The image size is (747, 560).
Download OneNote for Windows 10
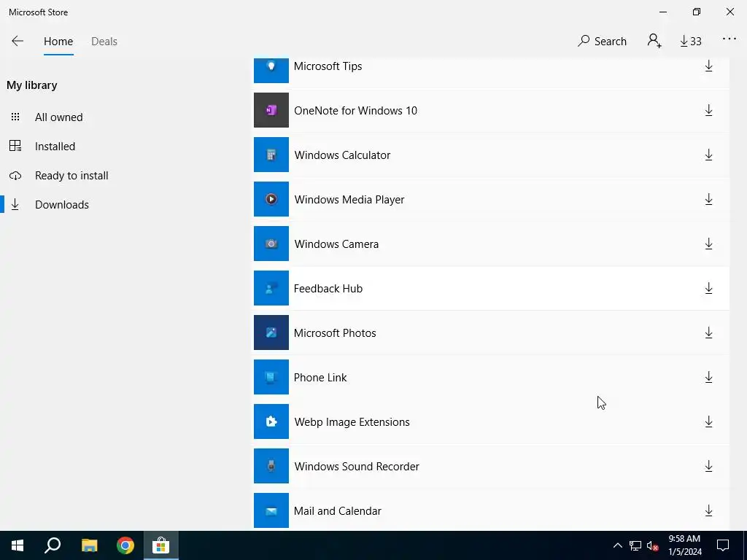point(708,111)
